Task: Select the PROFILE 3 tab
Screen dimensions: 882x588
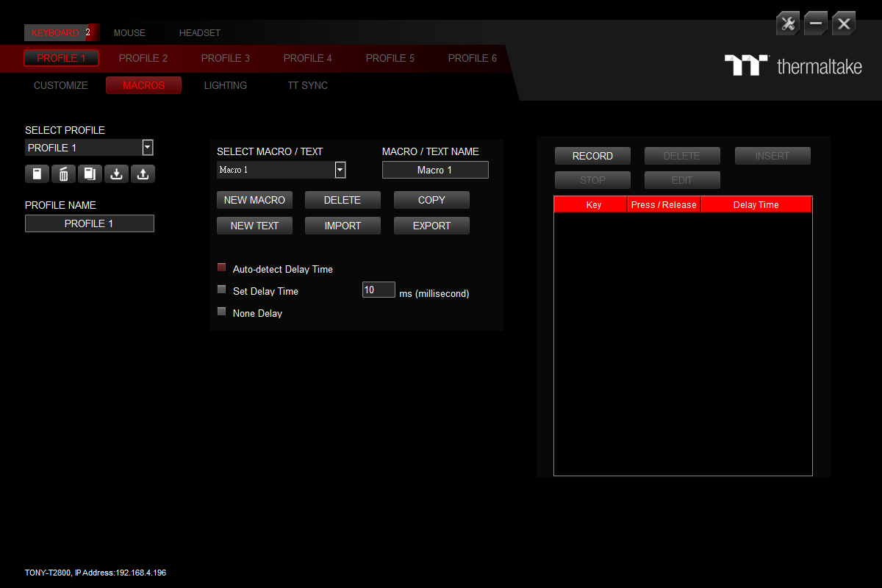Action: click(226, 58)
